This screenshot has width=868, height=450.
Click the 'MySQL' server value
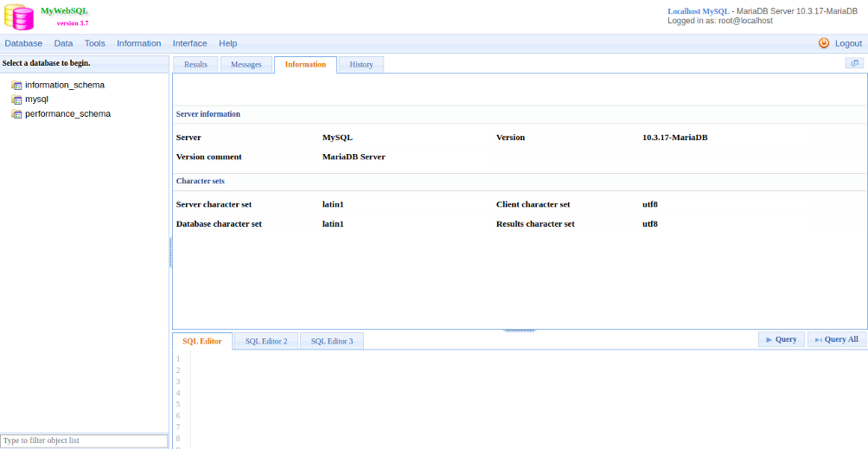[337, 138]
